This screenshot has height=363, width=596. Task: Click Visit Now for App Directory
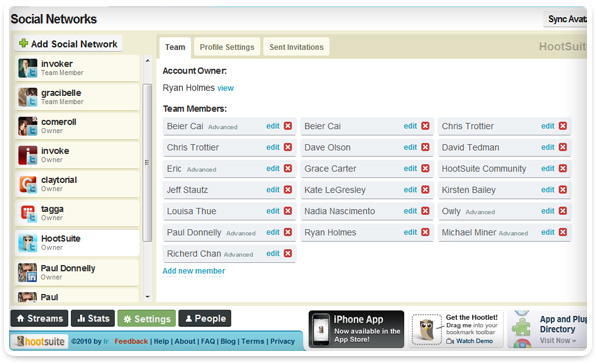pos(558,341)
